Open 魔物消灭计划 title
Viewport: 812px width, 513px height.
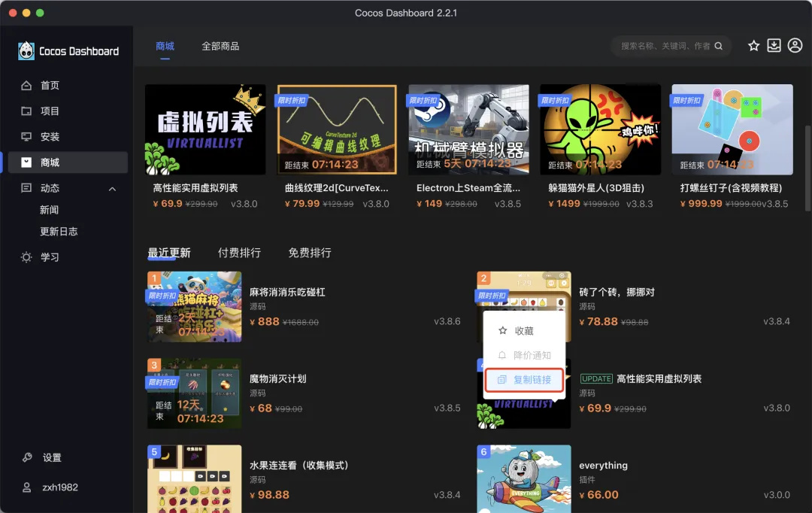coord(278,379)
